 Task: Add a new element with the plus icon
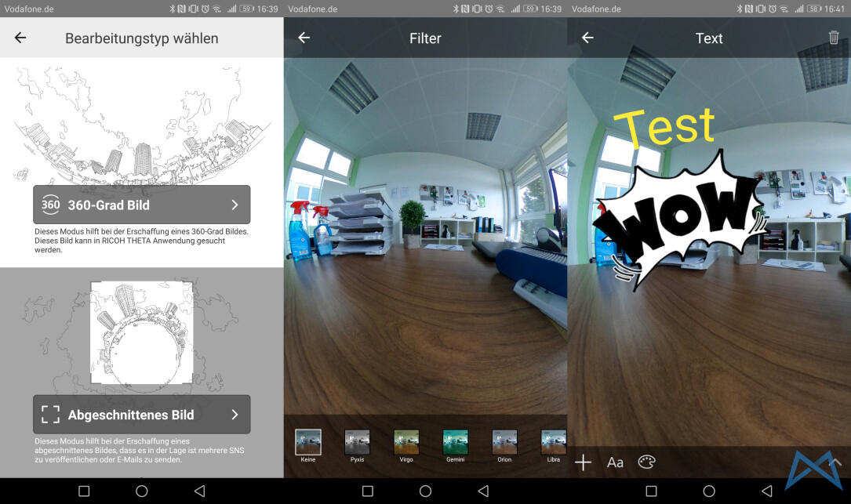(583, 462)
